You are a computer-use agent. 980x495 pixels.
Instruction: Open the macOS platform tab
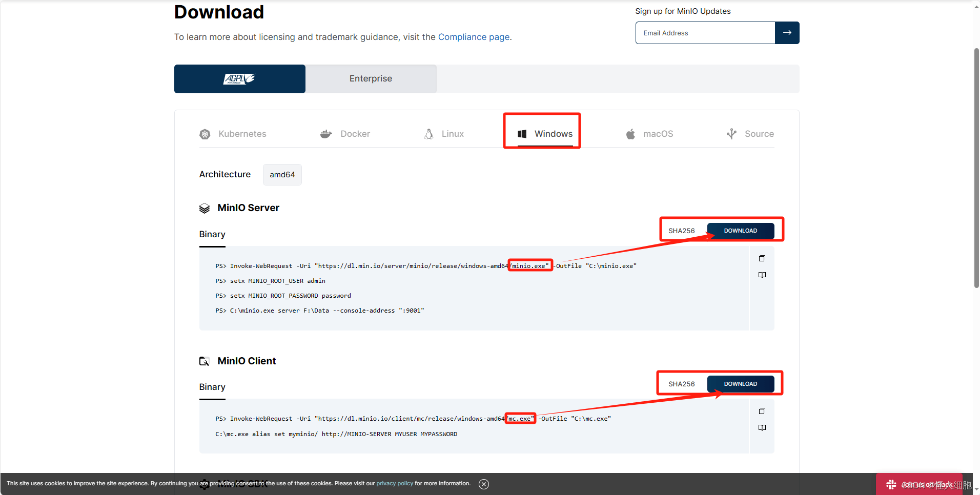point(649,134)
